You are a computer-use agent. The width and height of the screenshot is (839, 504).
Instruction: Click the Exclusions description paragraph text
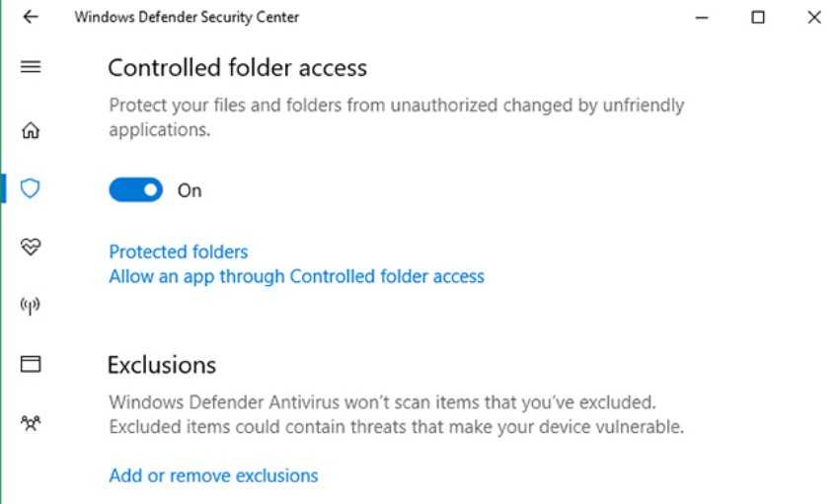point(395,415)
